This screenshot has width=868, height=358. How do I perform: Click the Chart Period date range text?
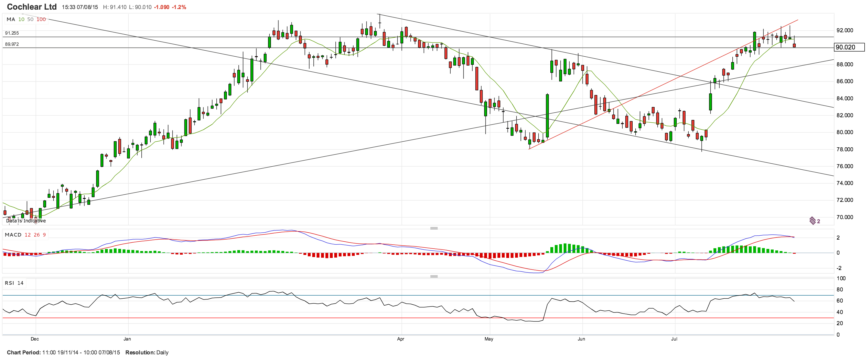(63, 352)
